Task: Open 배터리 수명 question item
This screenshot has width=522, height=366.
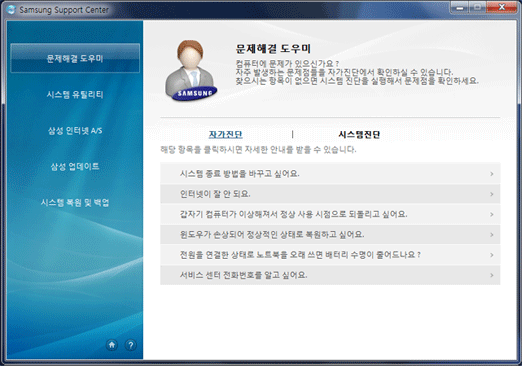Action: (330, 255)
